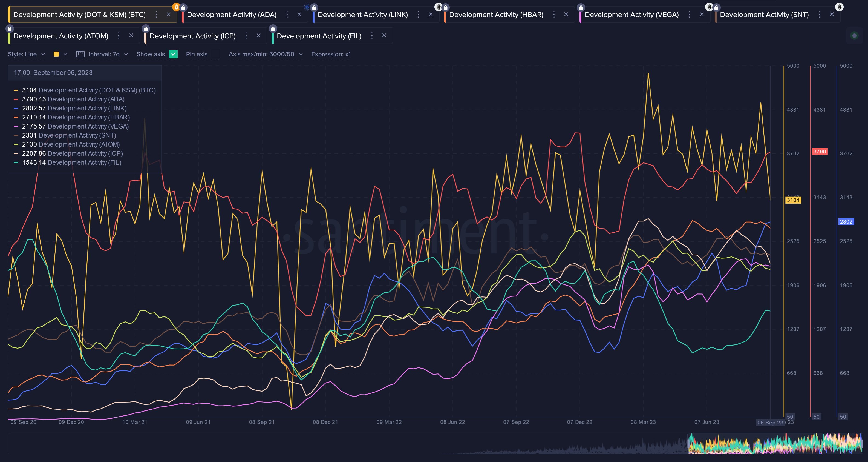Click lock toggle above the FIL metric
The image size is (868, 462).
(x=273, y=29)
